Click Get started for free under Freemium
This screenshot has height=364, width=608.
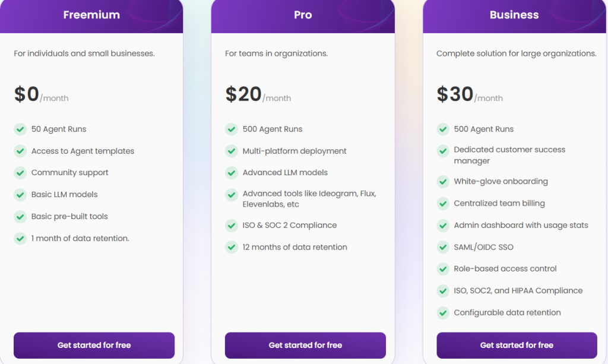pyautogui.click(x=93, y=345)
